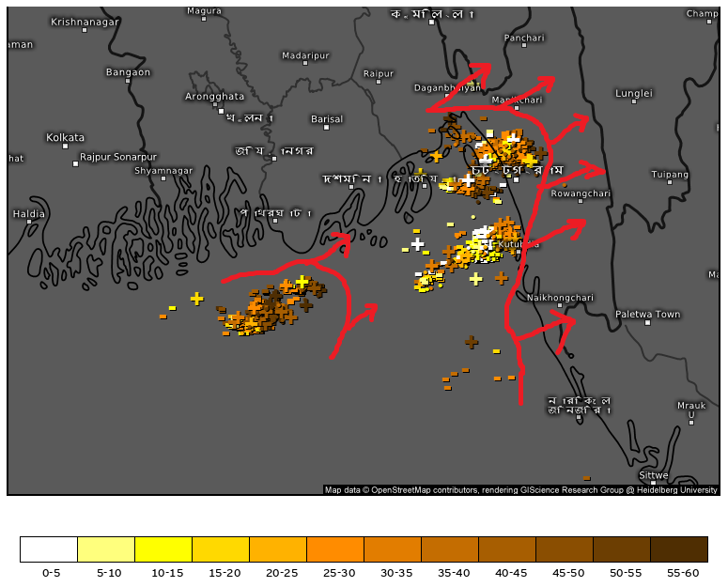Screen dimensions: 728x587
Task: Click the Paletwa Town marker
Action: (x=647, y=324)
